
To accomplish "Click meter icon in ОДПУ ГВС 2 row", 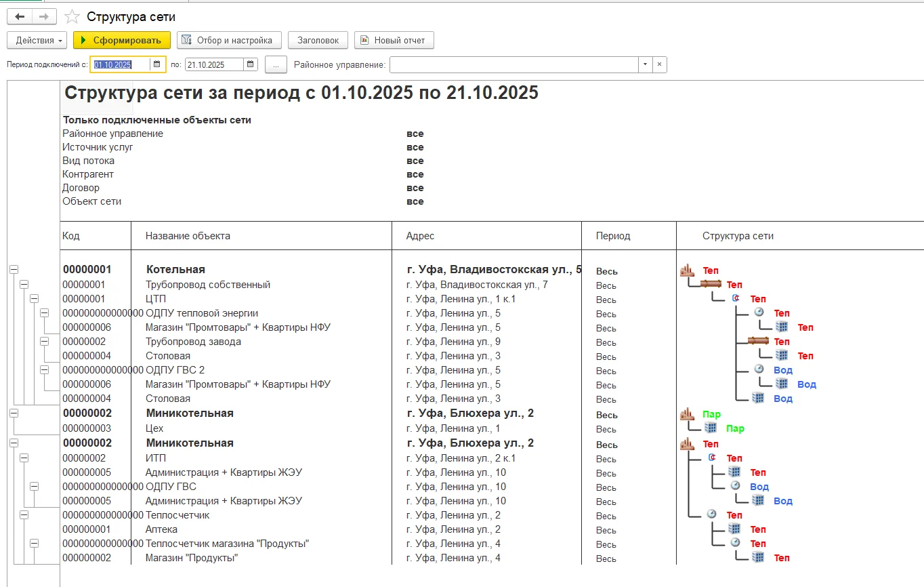I will coord(759,369).
